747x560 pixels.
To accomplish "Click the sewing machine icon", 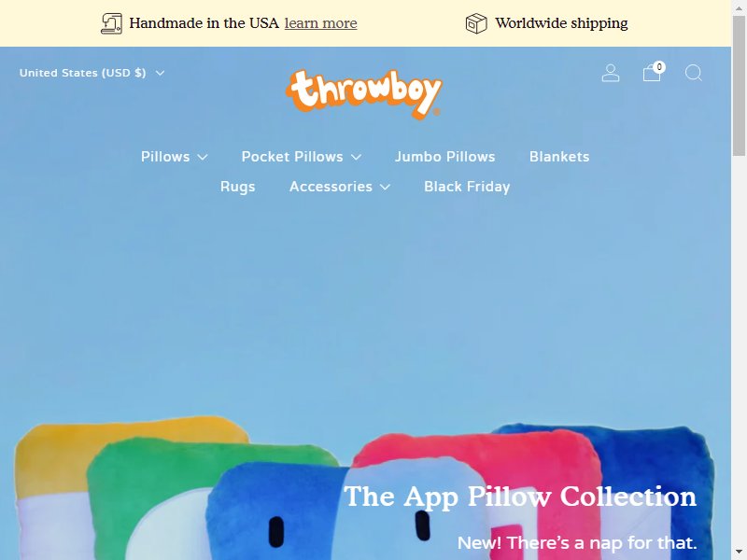I will [x=111, y=23].
